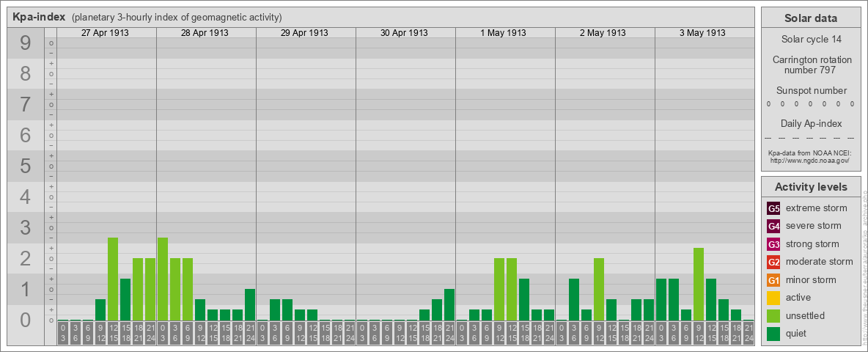The image size is (868, 352).
Task: Click the severe storm label
Action: click(814, 226)
